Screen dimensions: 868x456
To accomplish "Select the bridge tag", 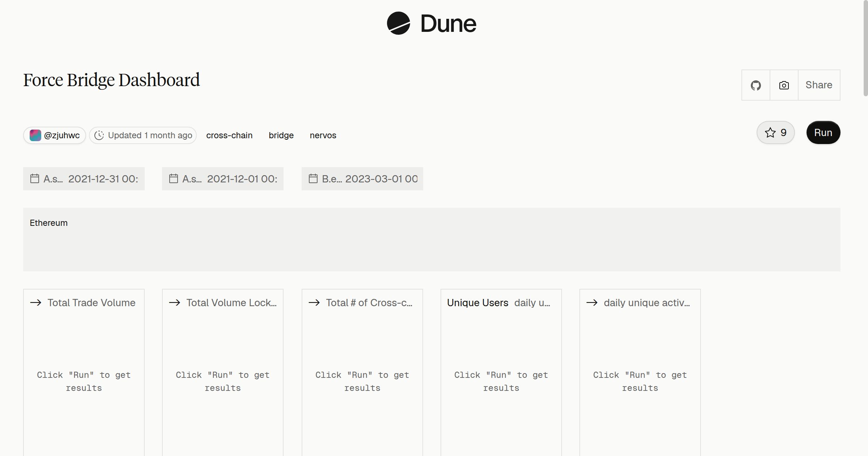I will point(281,135).
